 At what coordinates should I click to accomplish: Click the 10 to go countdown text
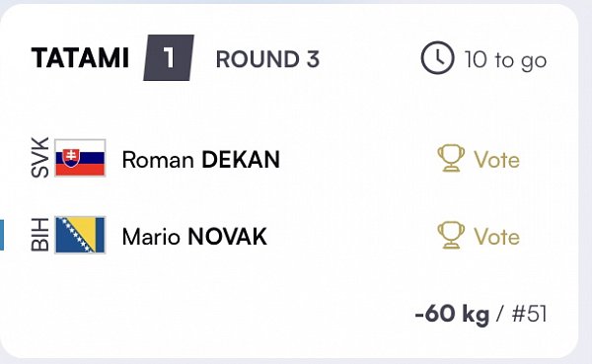pyautogui.click(x=505, y=60)
